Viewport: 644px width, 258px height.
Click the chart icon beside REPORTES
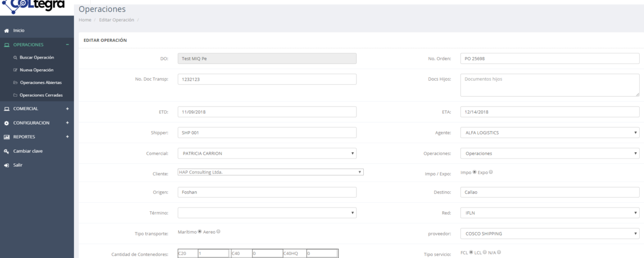(6, 137)
